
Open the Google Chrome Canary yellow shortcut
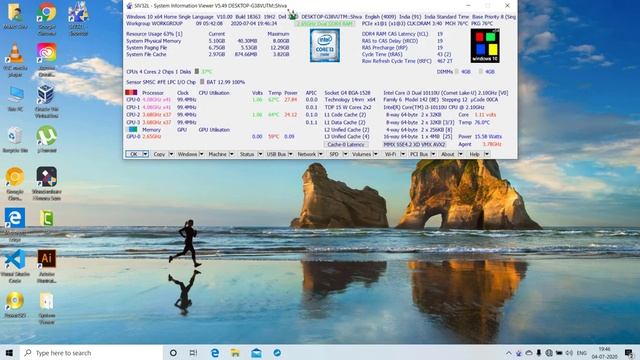pos(15,177)
